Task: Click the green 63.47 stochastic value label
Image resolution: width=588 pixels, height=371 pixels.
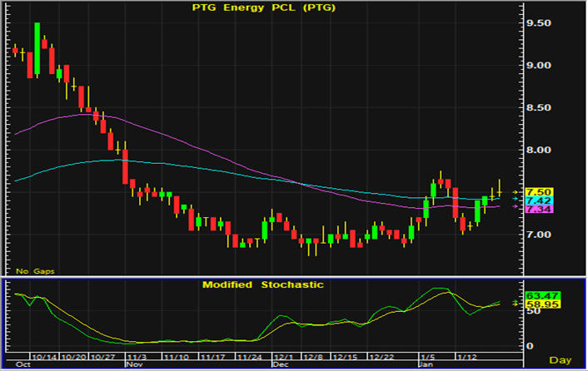Action: click(x=543, y=296)
